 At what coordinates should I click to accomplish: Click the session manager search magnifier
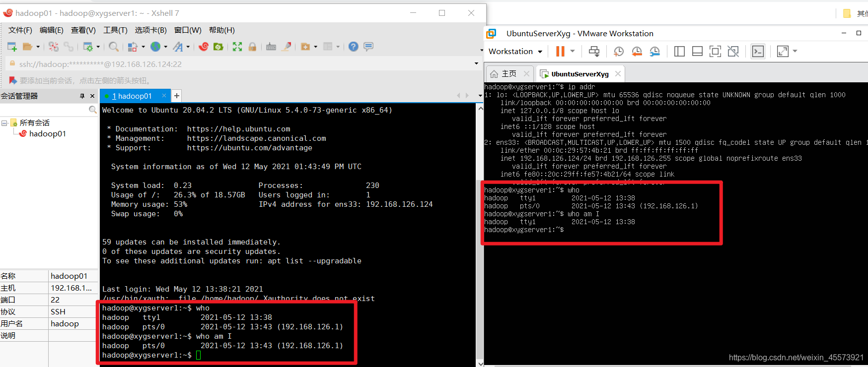(92, 110)
